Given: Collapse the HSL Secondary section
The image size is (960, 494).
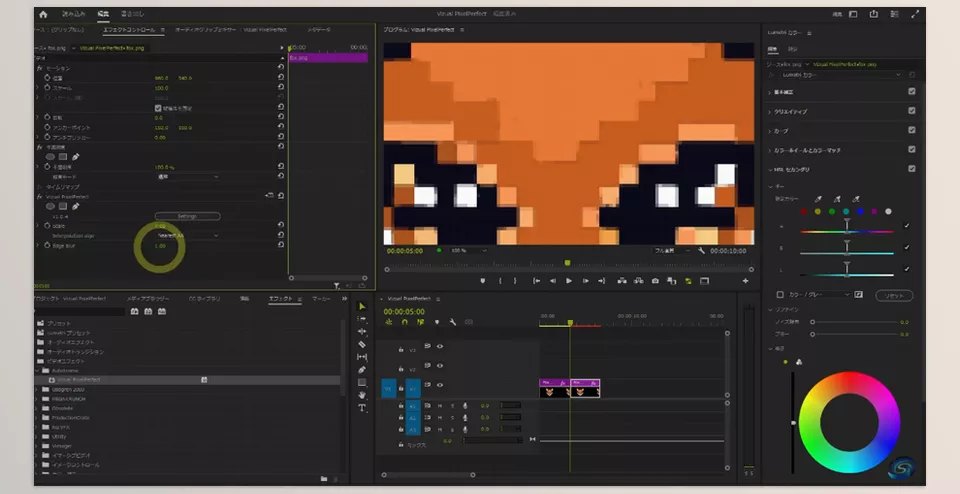Looking at the screenshot, I should [x=770, y=170].
